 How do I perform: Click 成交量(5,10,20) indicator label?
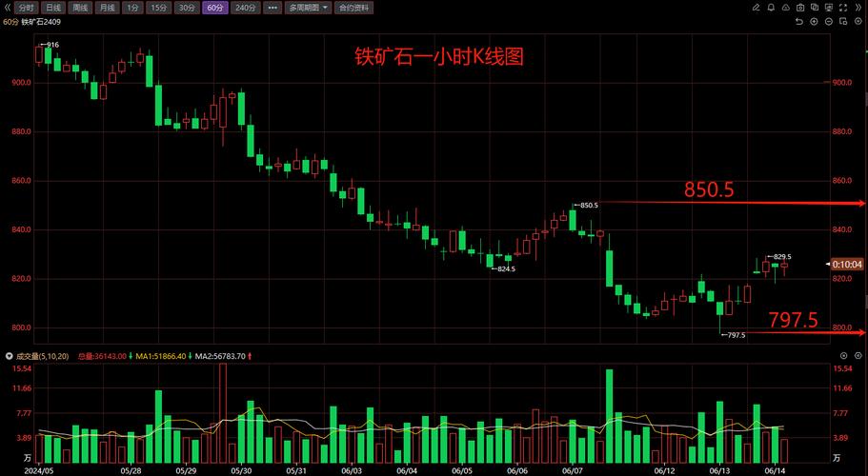point(42,357)
